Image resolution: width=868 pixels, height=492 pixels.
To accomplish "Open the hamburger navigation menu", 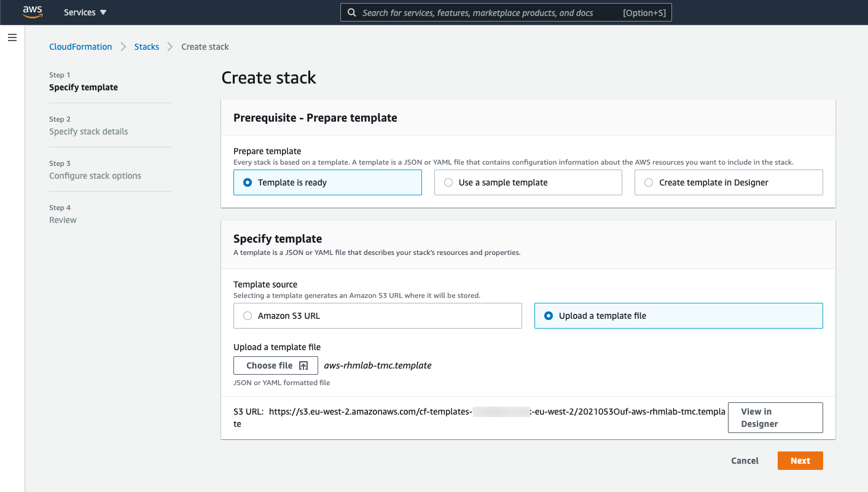I will (12, 37).
